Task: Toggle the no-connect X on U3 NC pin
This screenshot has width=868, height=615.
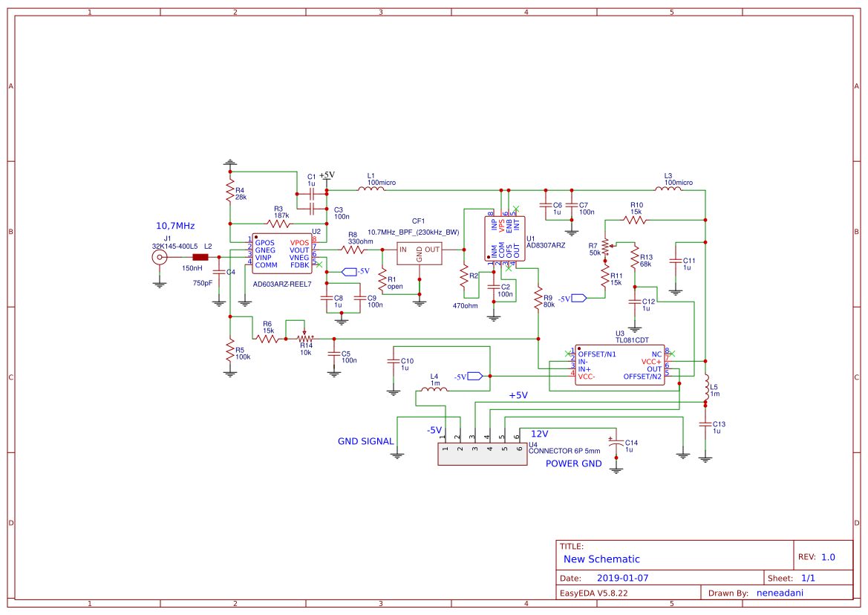Action: click(673, 354)
